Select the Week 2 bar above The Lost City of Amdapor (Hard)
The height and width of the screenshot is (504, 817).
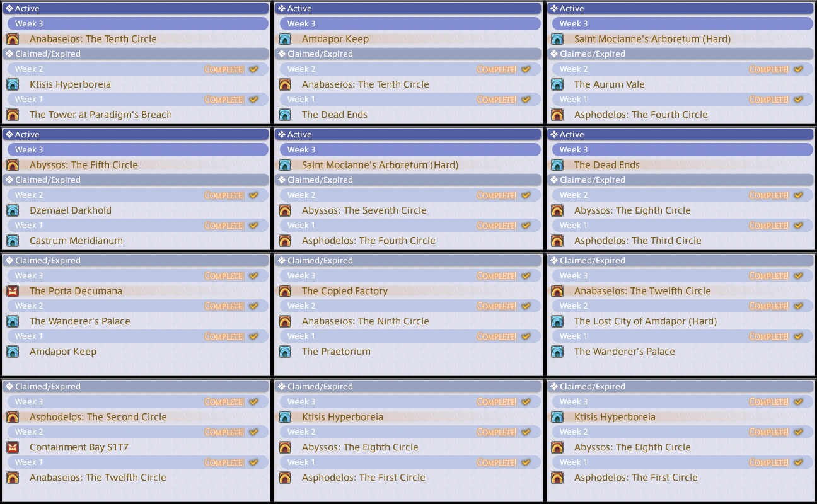point(683,306)
